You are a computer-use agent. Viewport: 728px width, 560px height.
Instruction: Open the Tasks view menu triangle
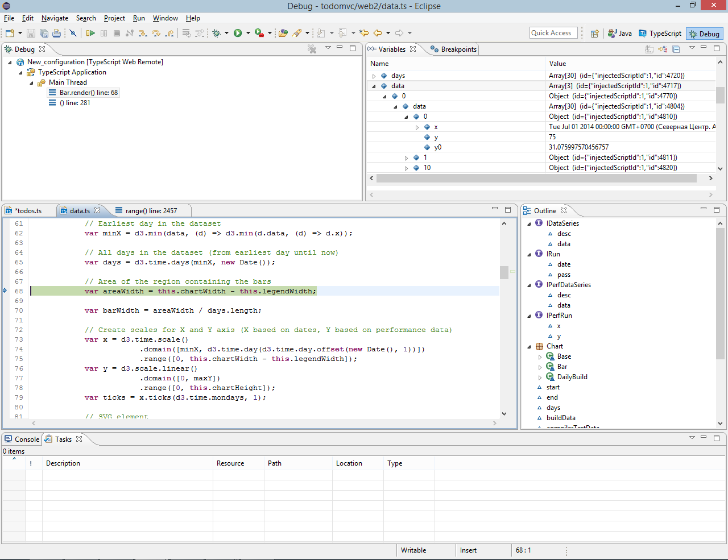(x=692, y=438)
